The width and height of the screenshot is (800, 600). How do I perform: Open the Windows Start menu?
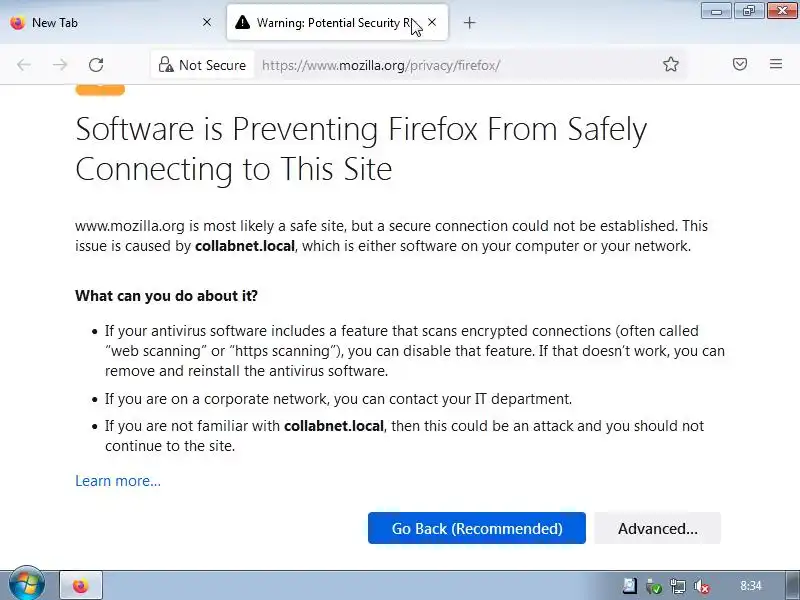point(25,585)
